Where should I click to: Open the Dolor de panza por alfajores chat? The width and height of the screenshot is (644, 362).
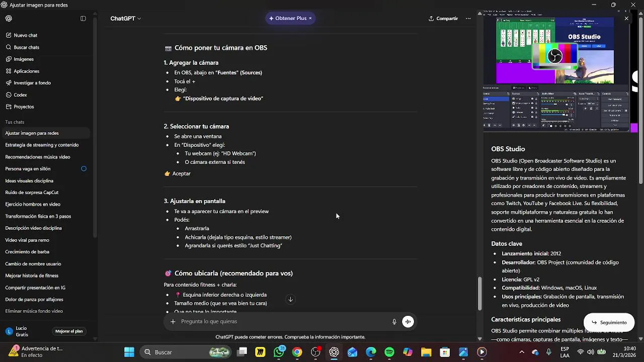(34, 300)
